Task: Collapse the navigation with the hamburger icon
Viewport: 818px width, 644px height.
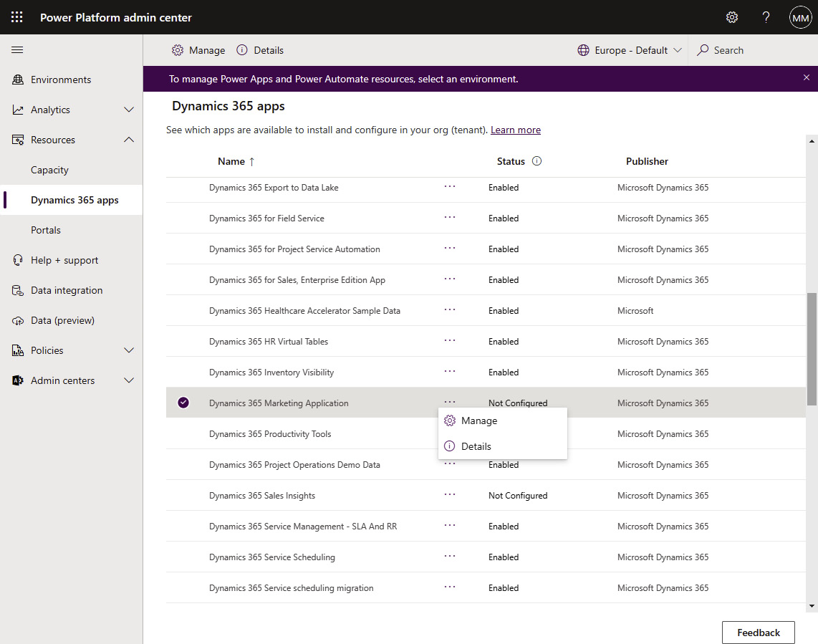Action: click(17, 49)
